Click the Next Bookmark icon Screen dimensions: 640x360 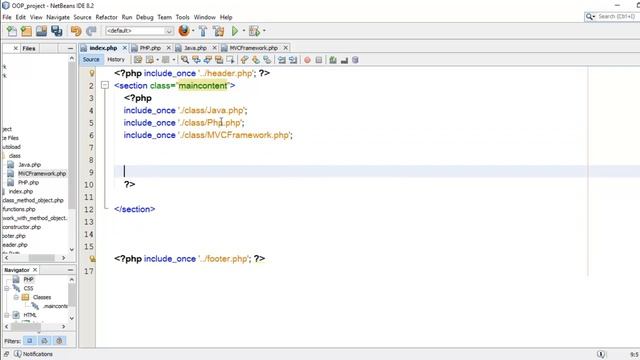256,60
